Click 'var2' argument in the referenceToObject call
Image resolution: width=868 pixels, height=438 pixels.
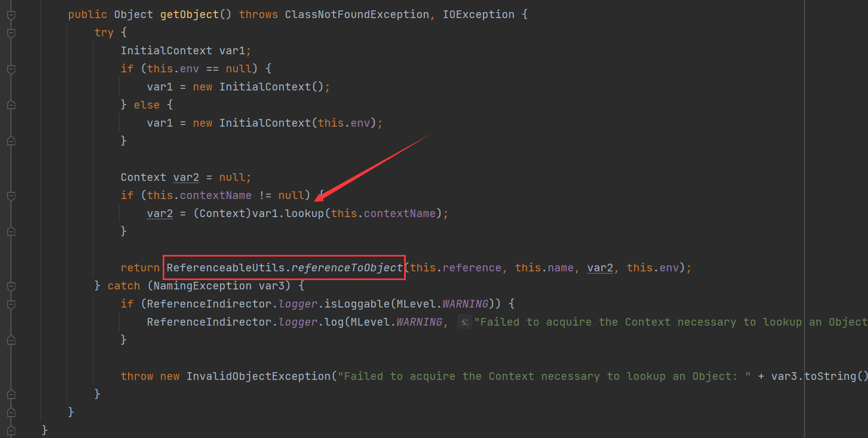coord(600,268)
